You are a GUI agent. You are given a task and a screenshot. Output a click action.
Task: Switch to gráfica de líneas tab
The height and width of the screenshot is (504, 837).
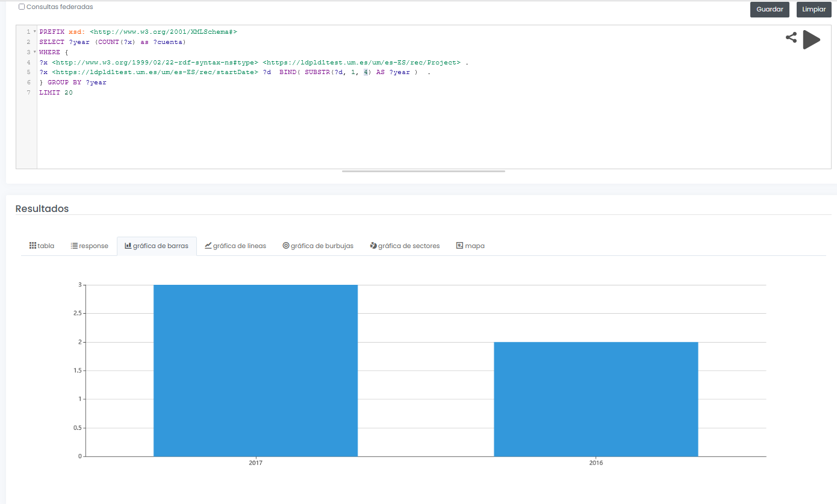[x=235, y=246]
